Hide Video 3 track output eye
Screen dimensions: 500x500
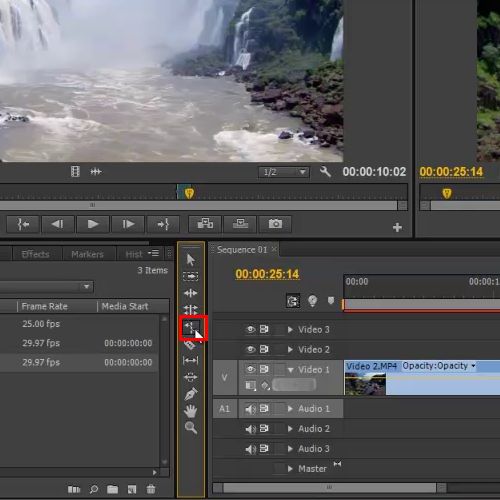pyautogui.click(x=250, y=330)
